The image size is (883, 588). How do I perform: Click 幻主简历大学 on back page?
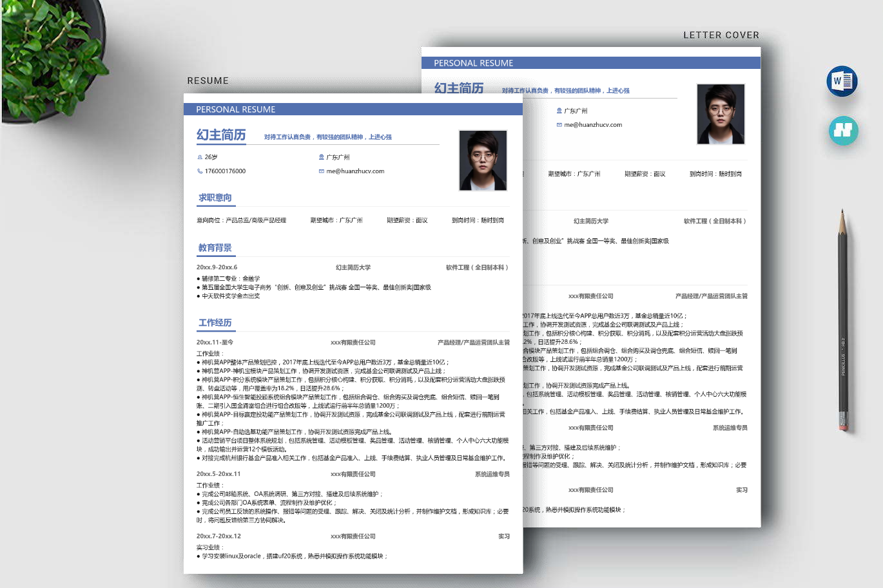(591, 221)
